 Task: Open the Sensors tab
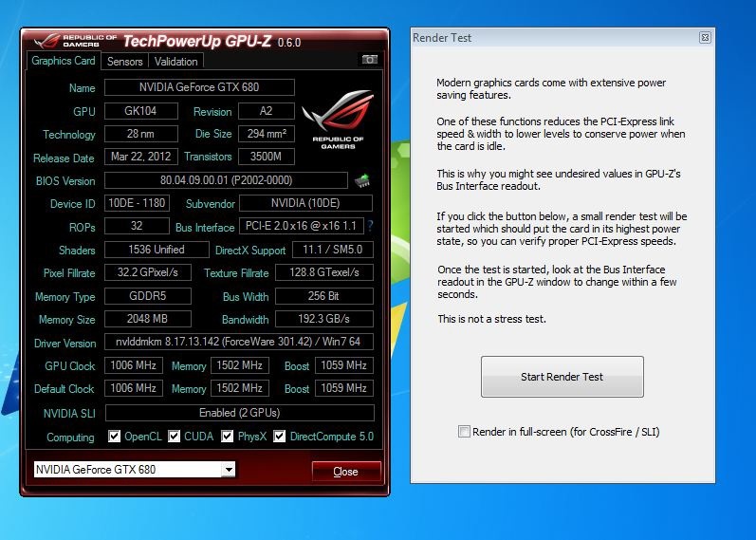coord(125,62)
